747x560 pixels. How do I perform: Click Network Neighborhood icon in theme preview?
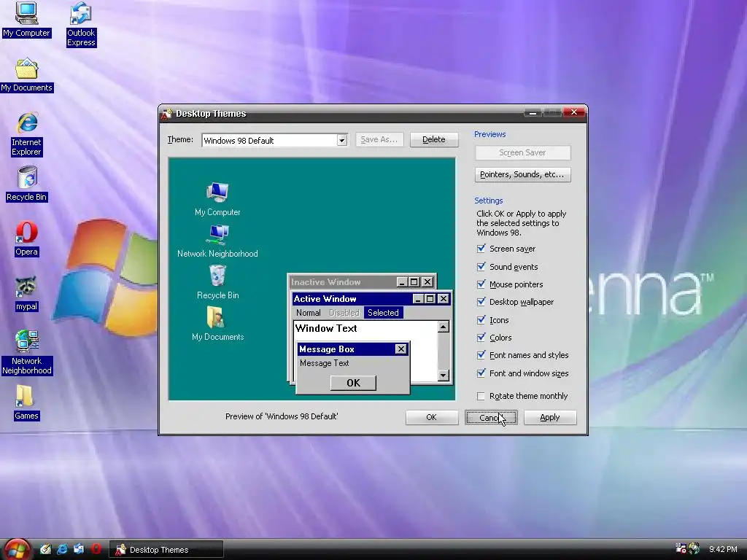pos(217,234)
